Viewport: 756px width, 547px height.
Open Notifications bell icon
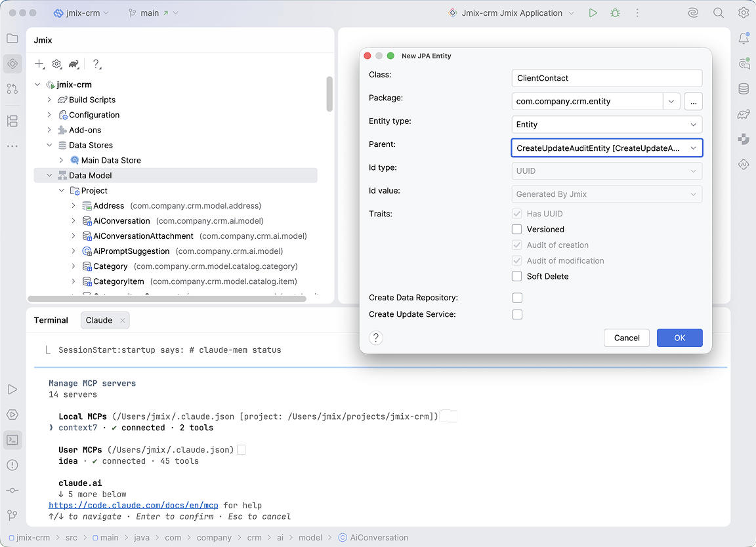tap(744, 39)
